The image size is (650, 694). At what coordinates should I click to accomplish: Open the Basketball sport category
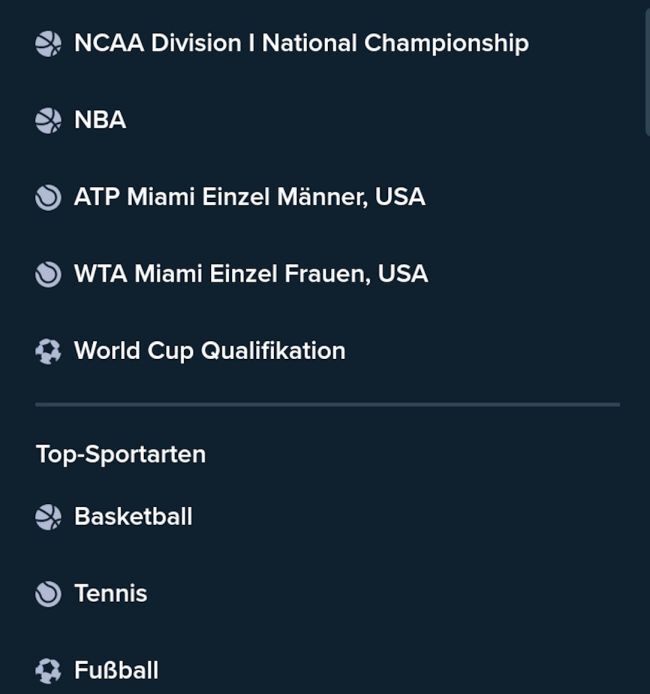point(133,517)
